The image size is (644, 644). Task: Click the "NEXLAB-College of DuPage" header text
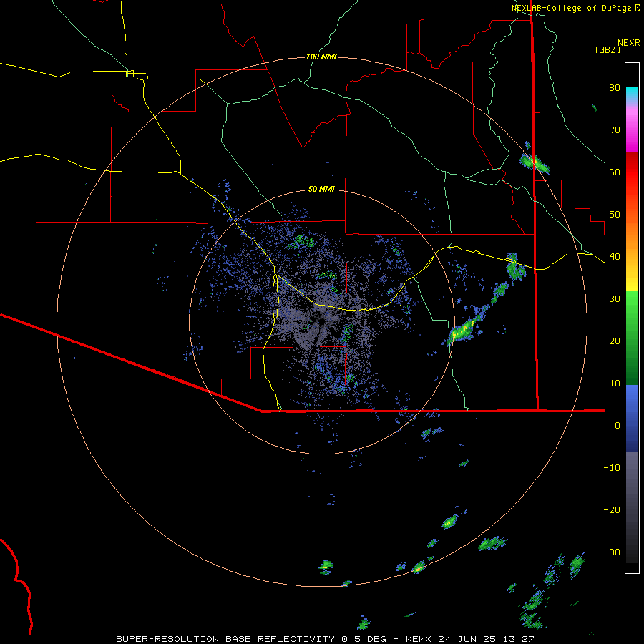(x=571, y=8)
